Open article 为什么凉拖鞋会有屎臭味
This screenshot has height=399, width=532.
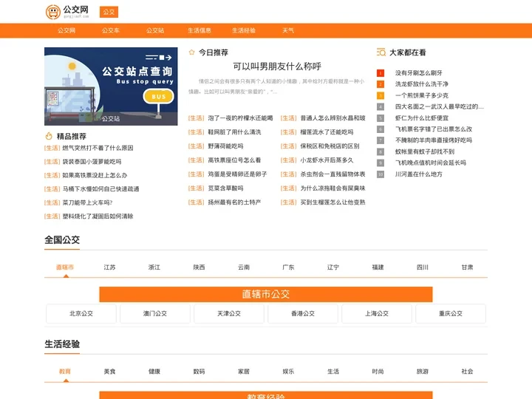(x=332, y=188)
